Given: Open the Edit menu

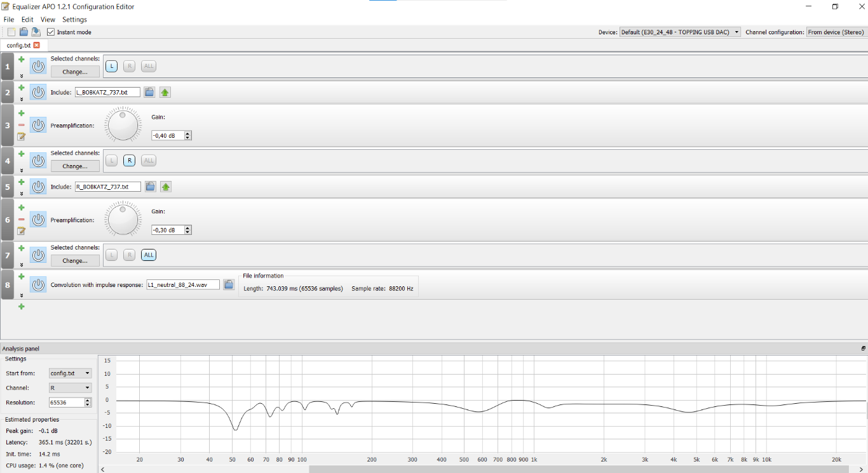Looking at the screenshot, I should click(x=27, y=20).
